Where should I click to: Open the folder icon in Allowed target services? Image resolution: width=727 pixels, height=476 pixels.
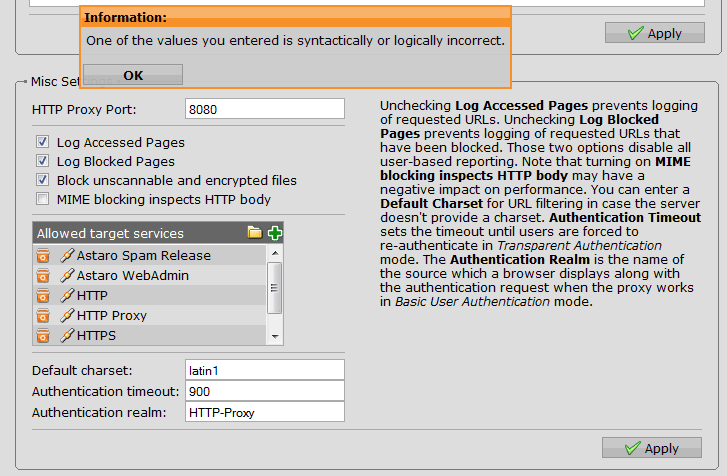coord(255,233)
